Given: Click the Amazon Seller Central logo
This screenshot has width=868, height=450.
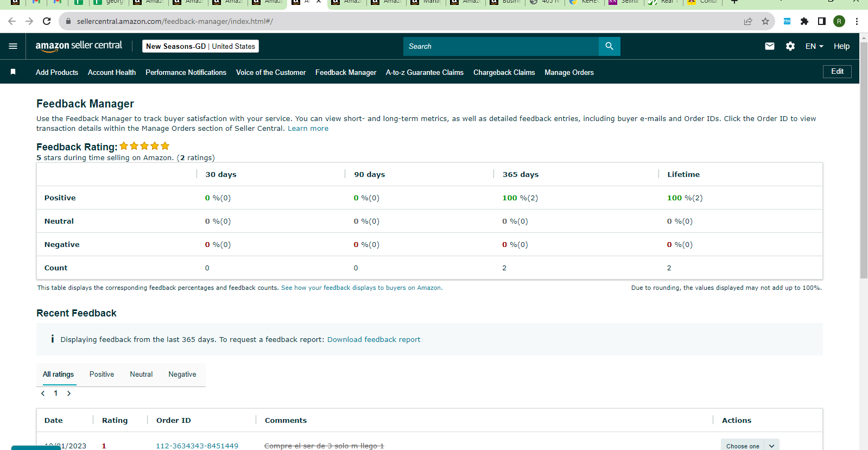Looking at the screenshot, I should pos(79,46).
